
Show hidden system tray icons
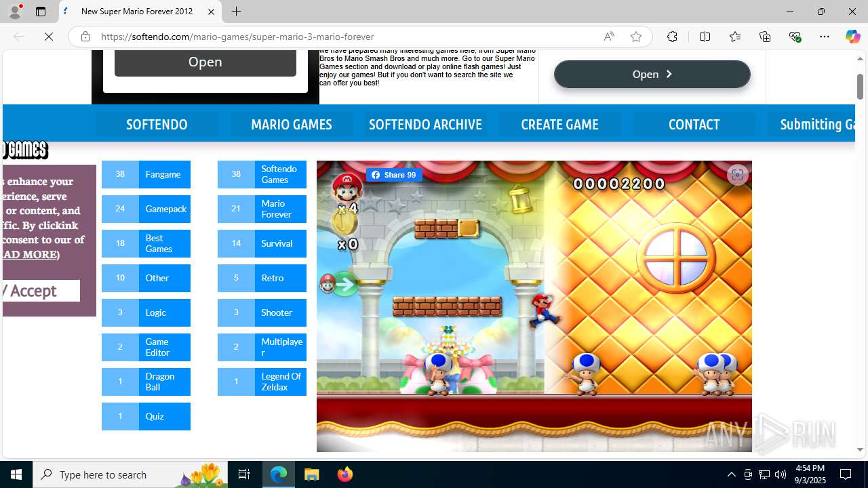(x=731, y=474)
